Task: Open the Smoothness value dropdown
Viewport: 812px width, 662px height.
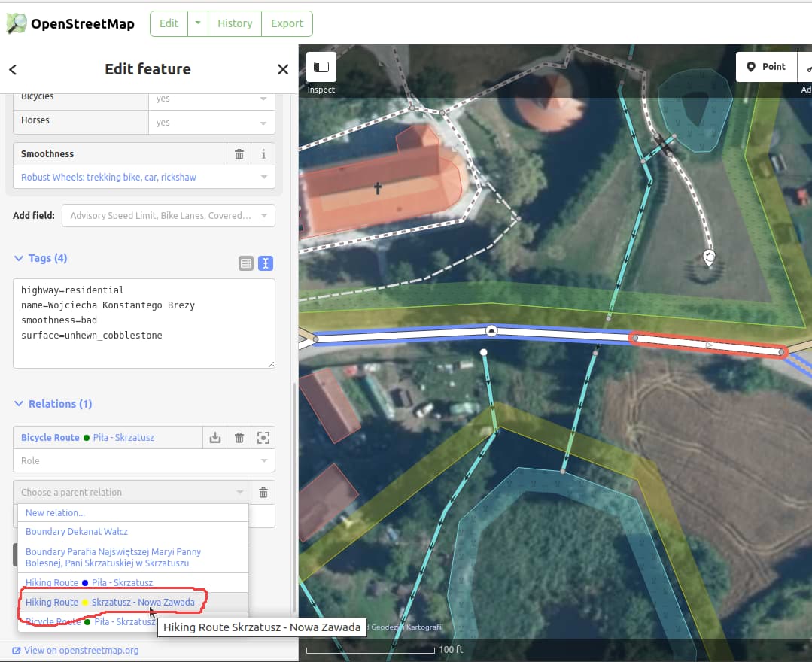Action: coord(144,177)
